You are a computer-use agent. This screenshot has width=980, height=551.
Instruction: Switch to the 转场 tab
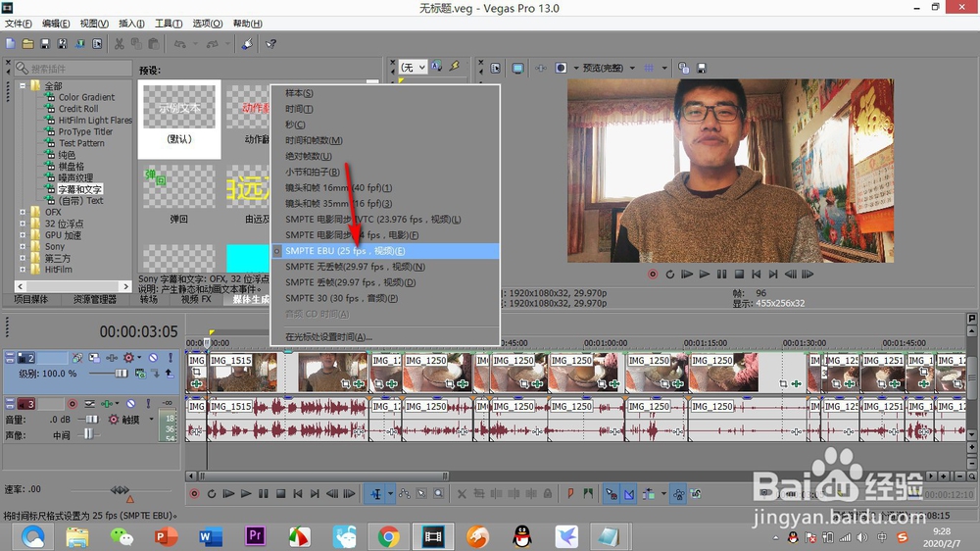(148, 299)
